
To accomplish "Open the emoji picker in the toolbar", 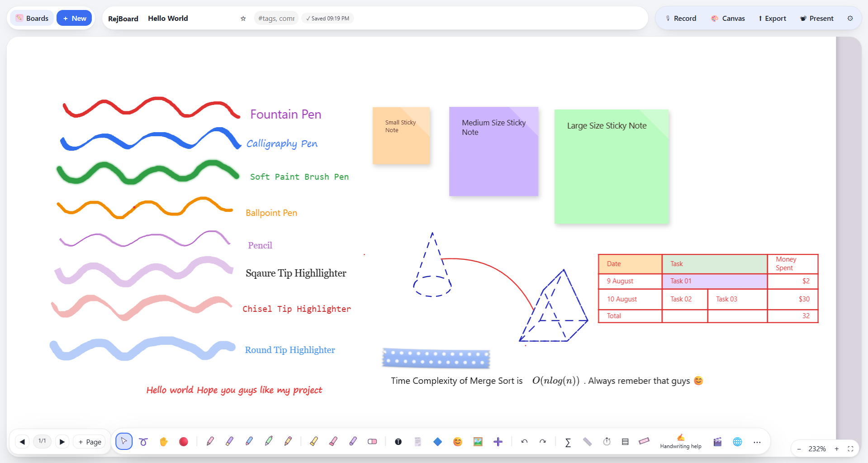I will [x=458, y=442].
